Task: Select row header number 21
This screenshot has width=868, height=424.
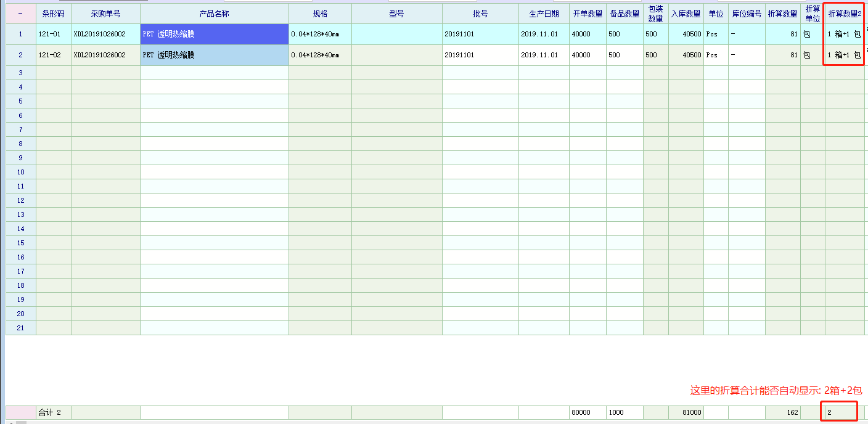Action: point(20,328)
